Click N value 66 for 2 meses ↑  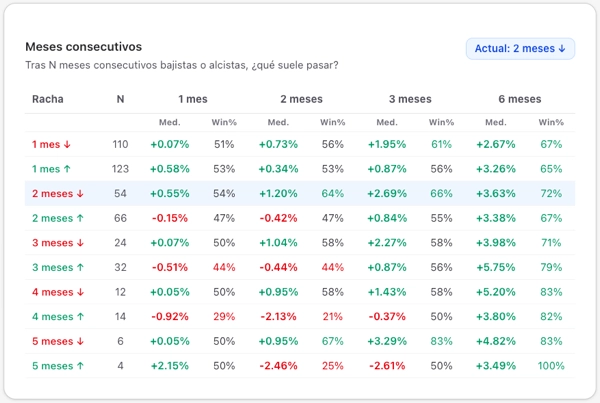pos(120,218)
